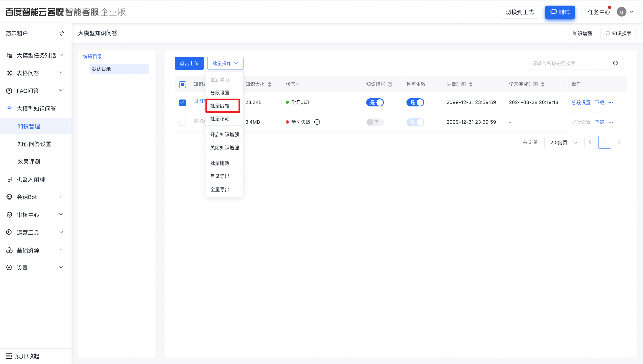Click the 展开/收起 collapse menu icon
This screenshot has width=643, height=364.
coord(9,356)
